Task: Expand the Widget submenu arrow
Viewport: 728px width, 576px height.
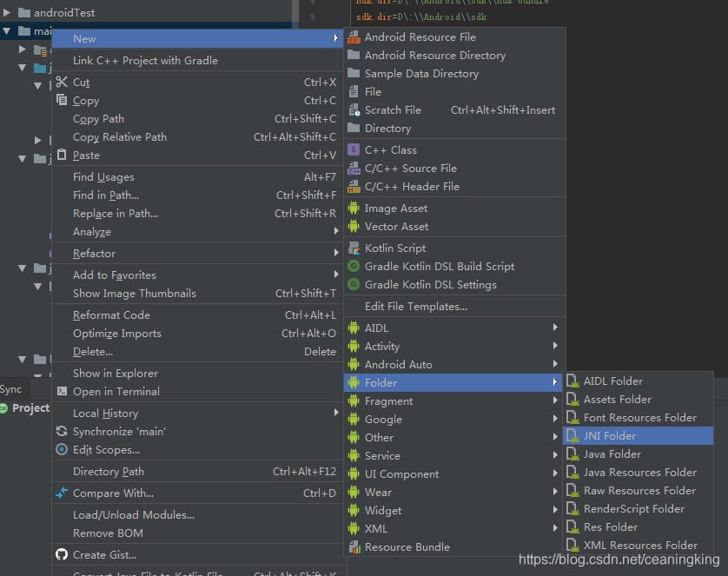Action: pyautogui.click(x=555, y=510)
